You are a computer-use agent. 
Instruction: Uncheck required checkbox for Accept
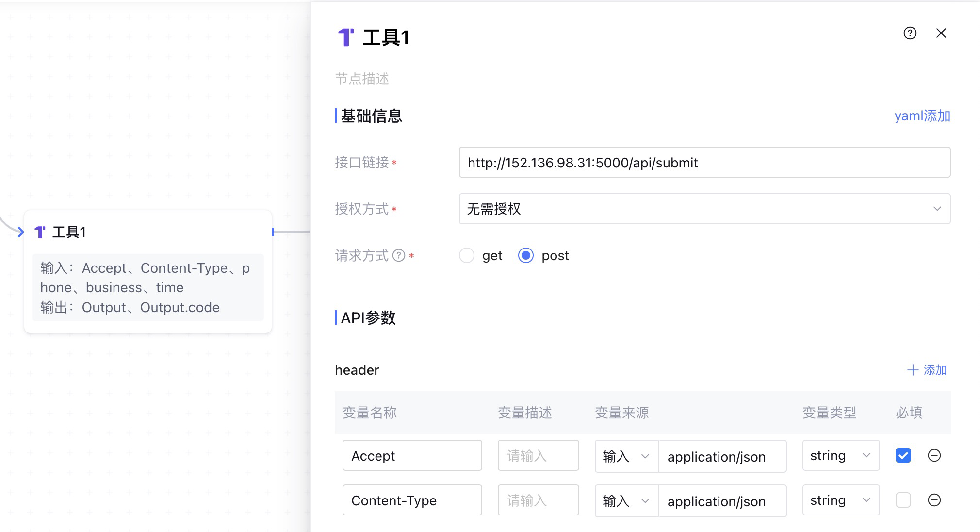[903, 455]
